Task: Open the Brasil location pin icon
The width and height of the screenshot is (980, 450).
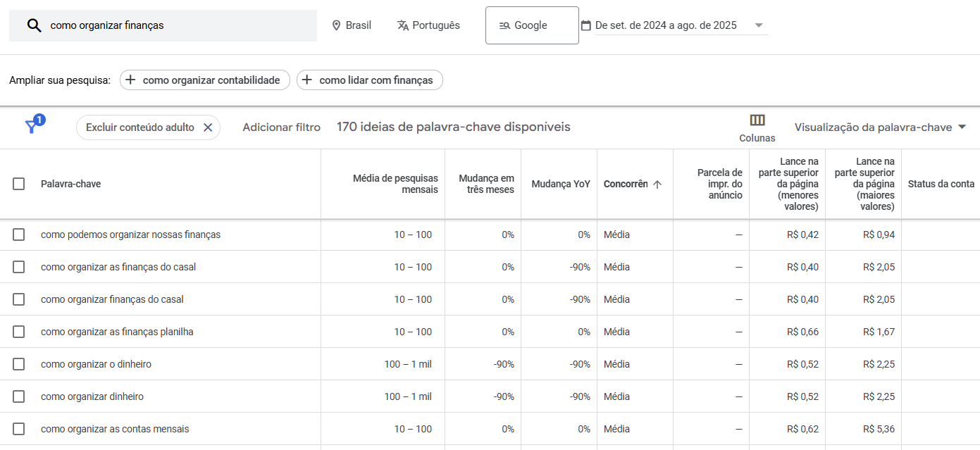Action: [336, 25]
